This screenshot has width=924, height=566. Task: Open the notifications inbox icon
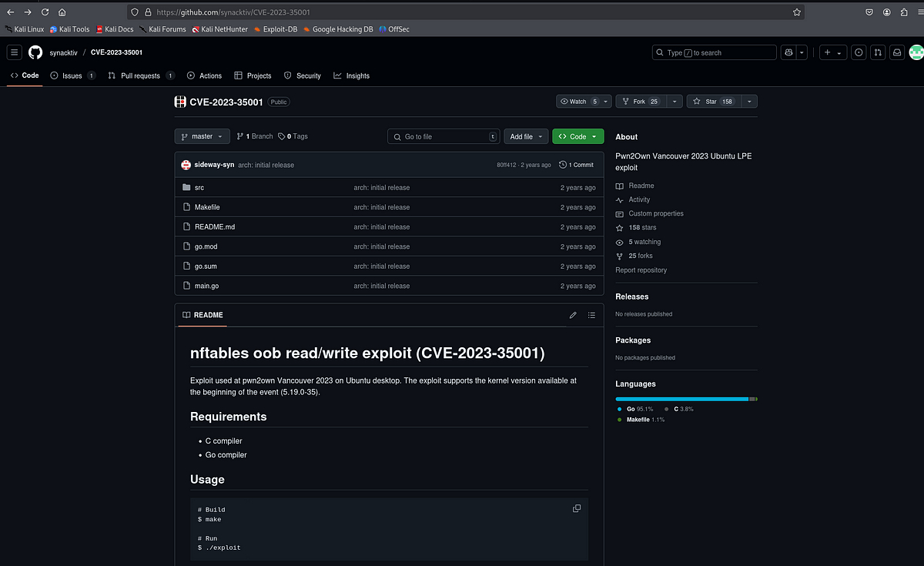click(897, 52)
